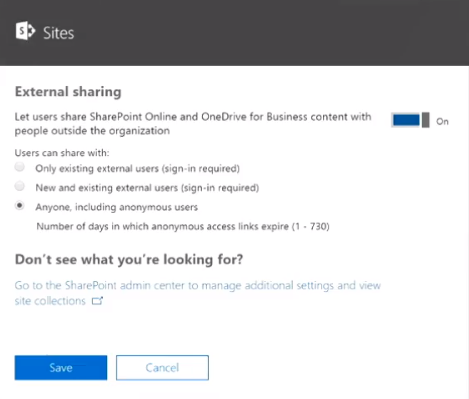Cancel the sharing changes

162,368
